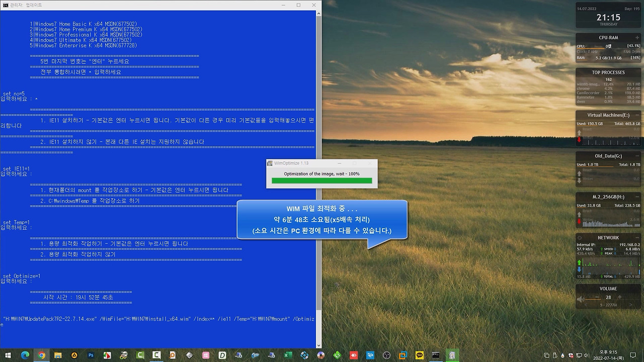Decrease volume with the minus button

coord(597,297)
